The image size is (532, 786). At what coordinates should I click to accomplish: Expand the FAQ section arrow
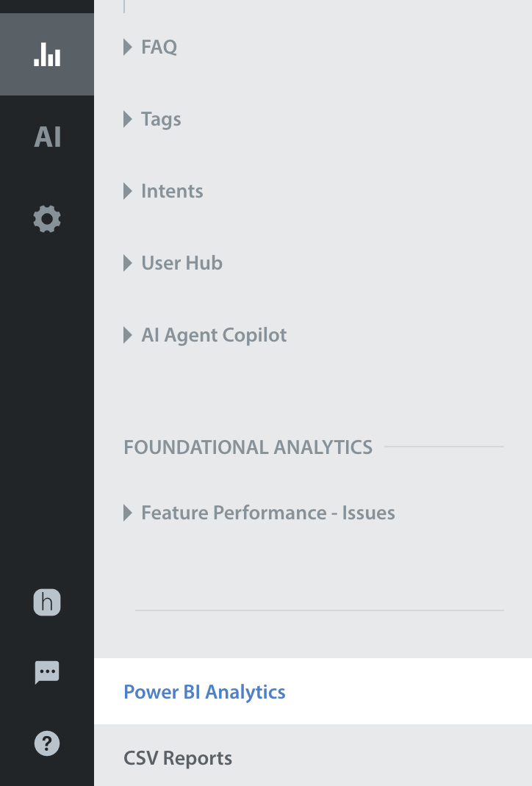pyautogui.click(x=128, y=48)
